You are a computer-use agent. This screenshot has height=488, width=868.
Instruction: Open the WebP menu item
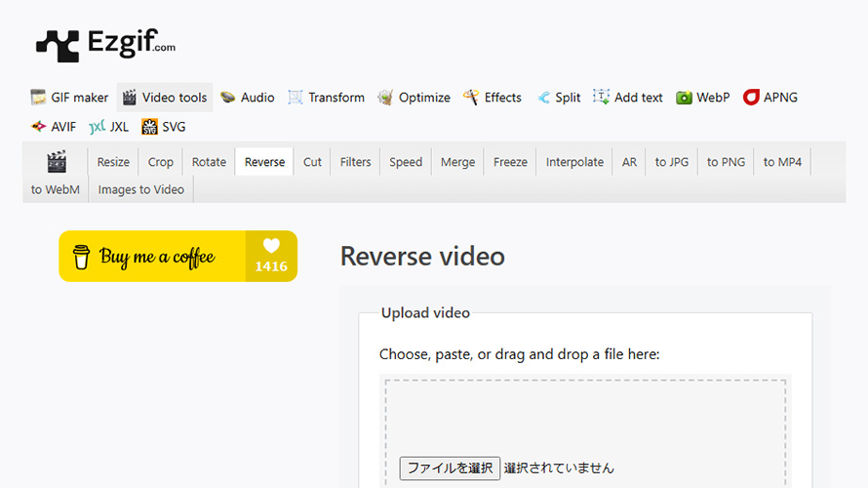tap(703, 98)
